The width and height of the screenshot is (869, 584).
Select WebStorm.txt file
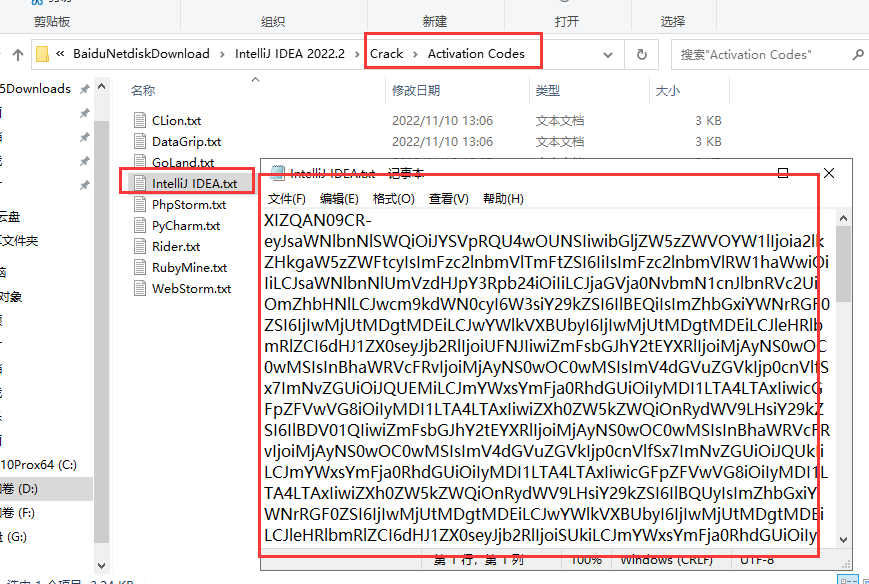click(x=191, y=289)
